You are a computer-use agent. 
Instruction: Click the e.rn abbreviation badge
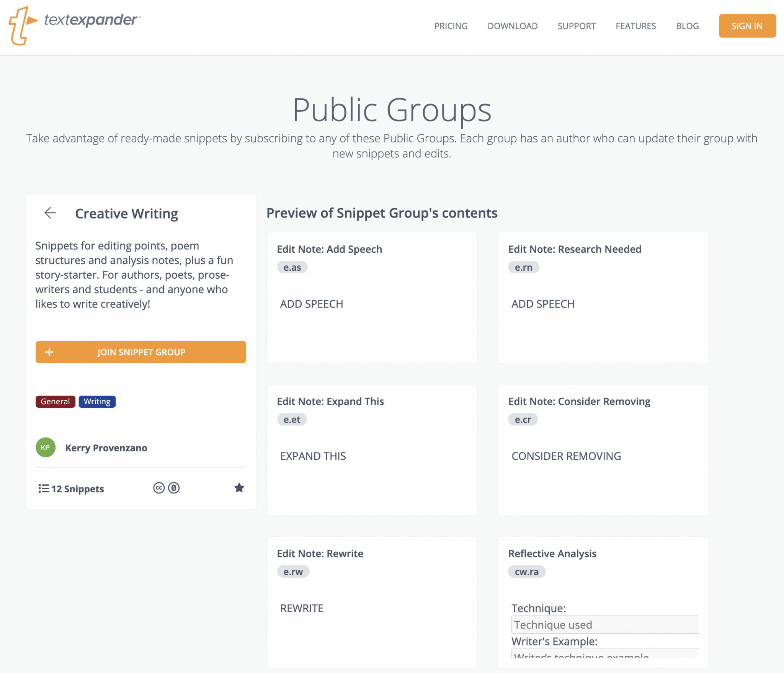[x=524, y=267]
